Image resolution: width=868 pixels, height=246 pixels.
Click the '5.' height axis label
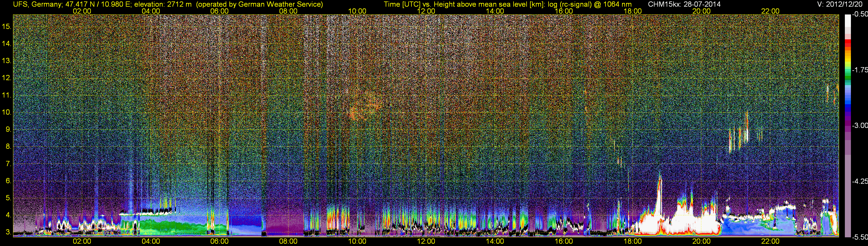coord(8,198)
